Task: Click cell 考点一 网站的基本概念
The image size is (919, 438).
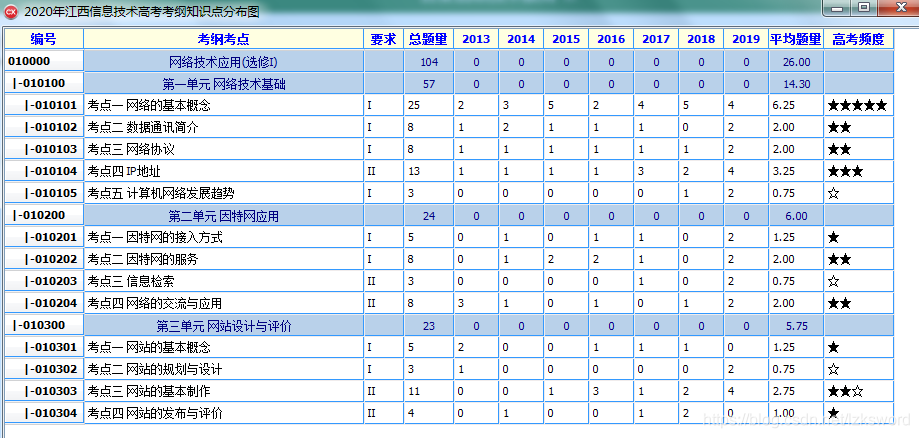Action: click(223, 348)
